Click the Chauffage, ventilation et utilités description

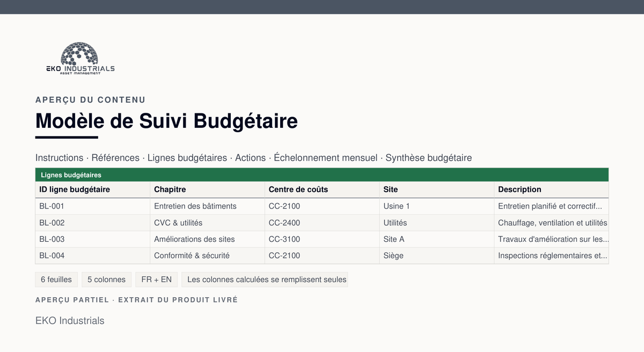552,223
